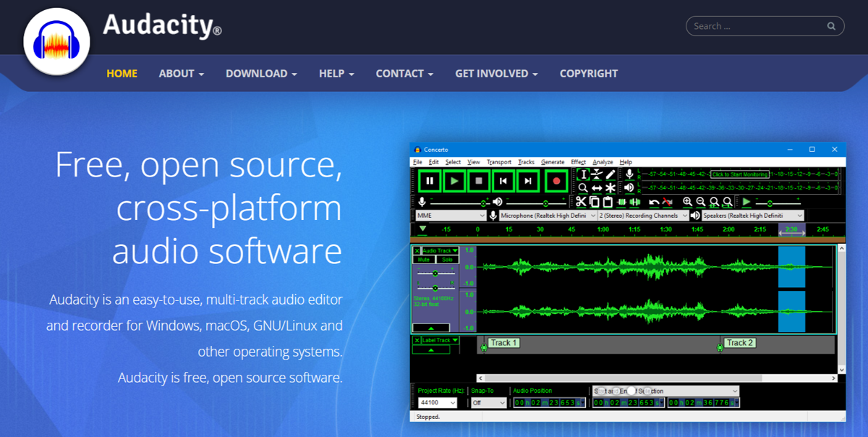The height and width of the screenshot is (437, 868).
Task: Click the Copy icon in the edit toolbar
Action: pos(595,202)
